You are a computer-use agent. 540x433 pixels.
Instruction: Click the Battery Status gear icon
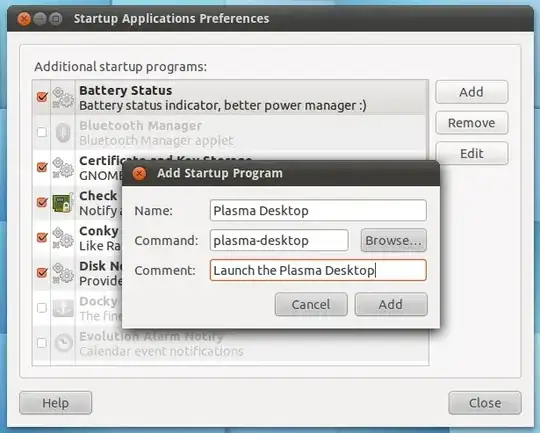[63, 97]
